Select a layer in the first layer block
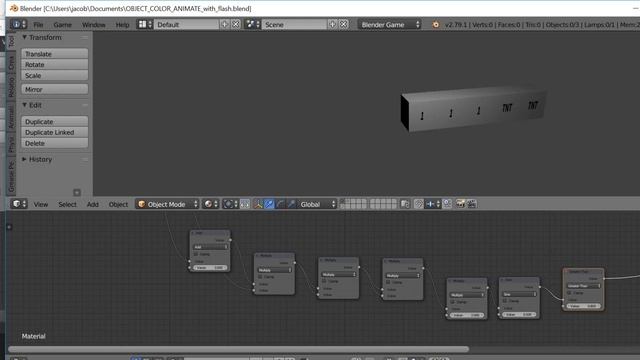This screenshot has width=640, height=360. [x=353, y=204]
